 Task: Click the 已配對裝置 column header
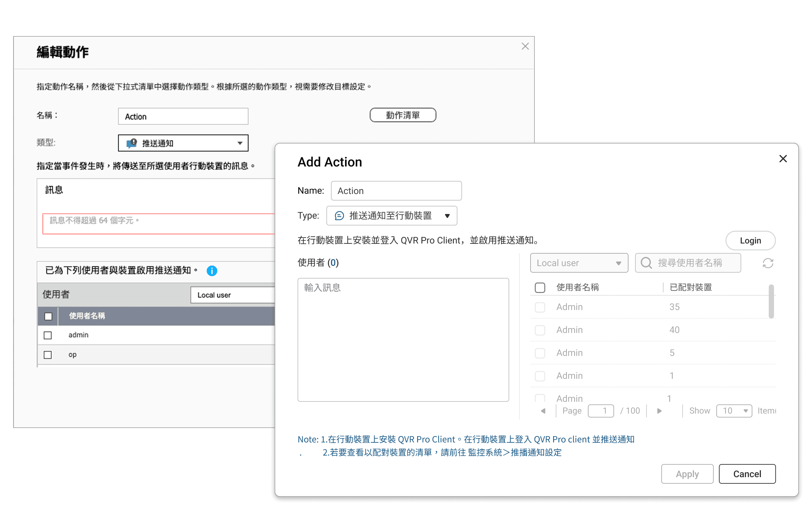click(690, 287)
